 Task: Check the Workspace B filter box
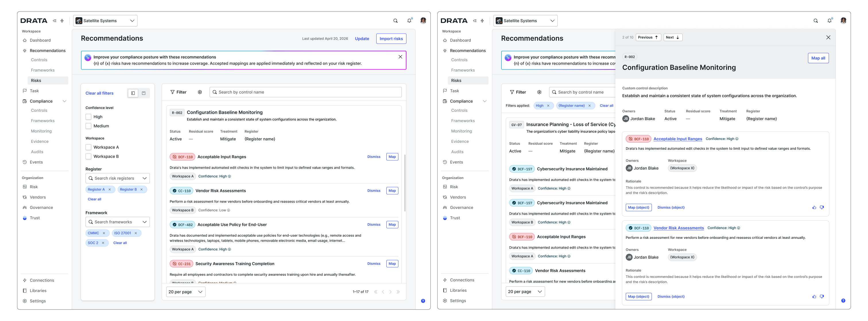pos(89,156)
